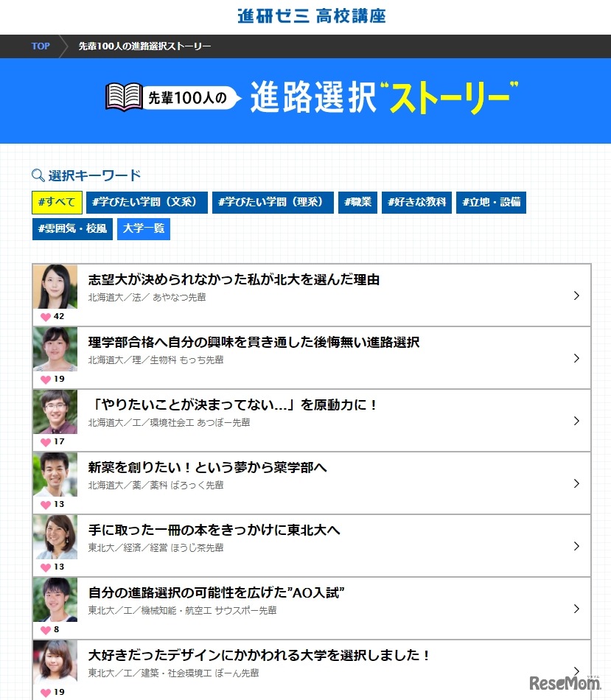The width and height of the screenshot is (611, 700).
Task: Click the heart icon showing 19 on ぼーん先輩's story
Action: coord(46,692)
